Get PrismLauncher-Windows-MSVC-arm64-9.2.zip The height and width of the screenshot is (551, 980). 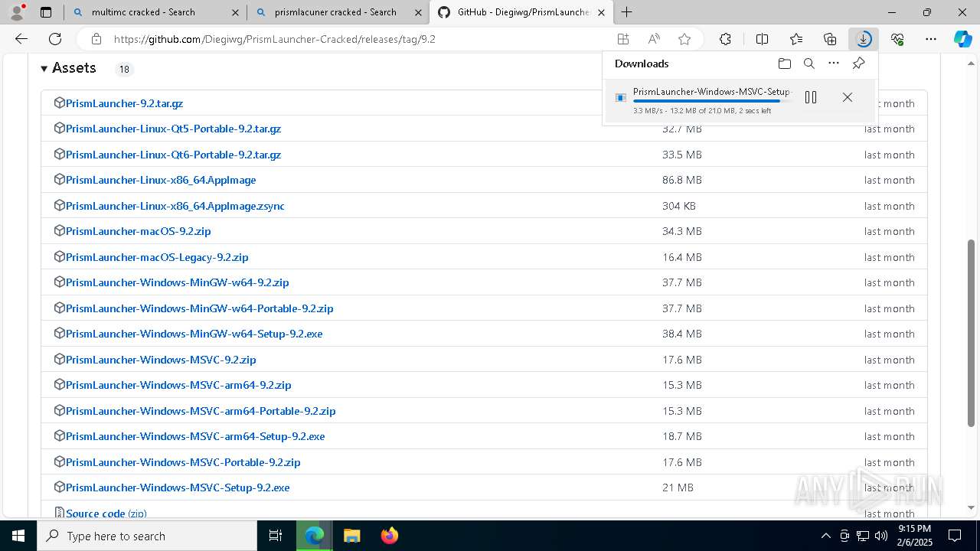click(x=178, y=385)
